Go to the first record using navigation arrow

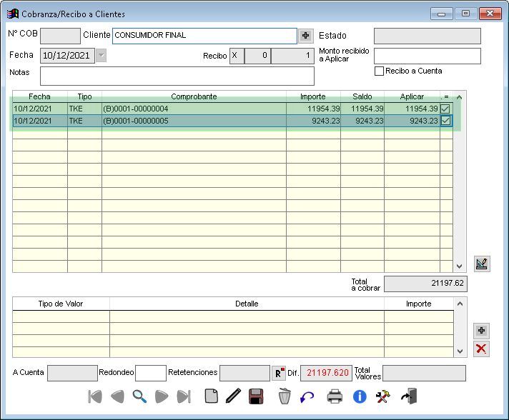tap(94, 396)
